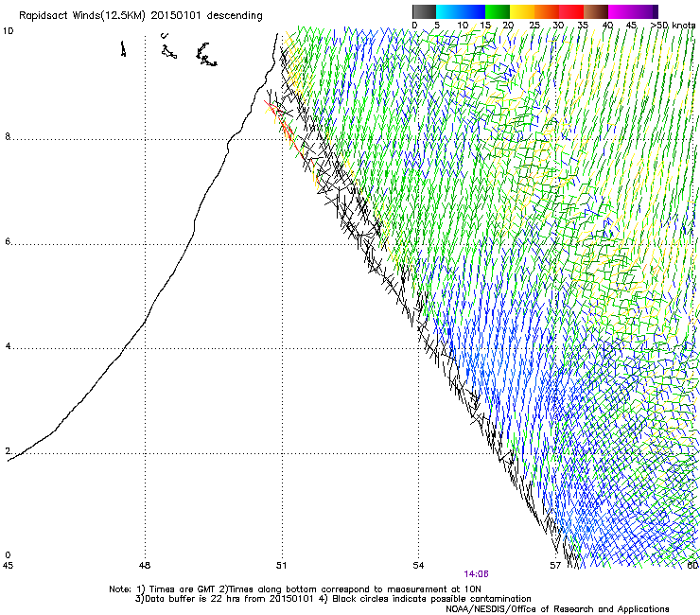Click the red wind barbs near coast
This screenshot has height=615, width=700.
286,132
